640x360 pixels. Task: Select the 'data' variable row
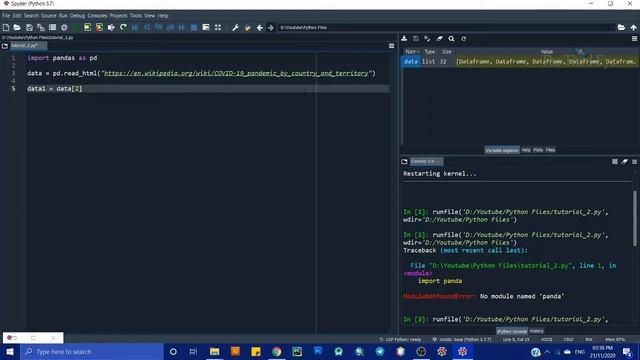click(x=520, y=62)
